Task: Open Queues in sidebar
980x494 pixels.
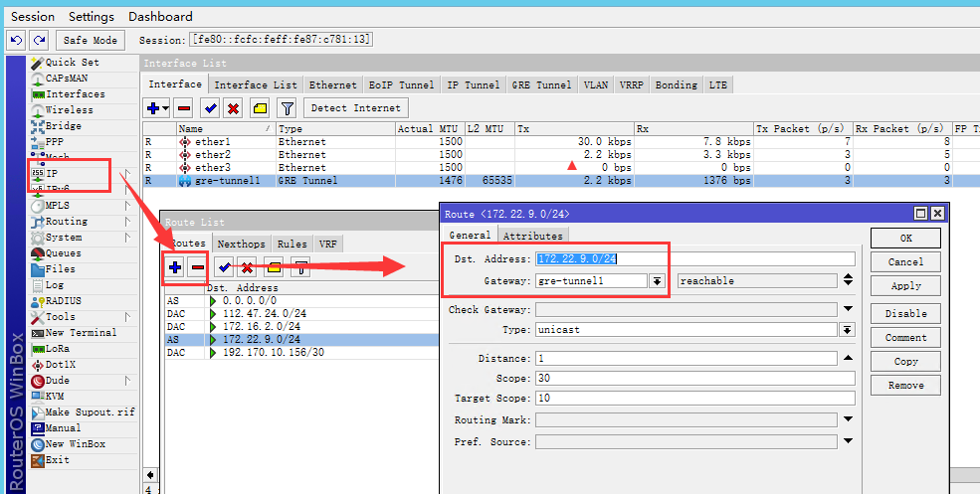Action: [x=57, y=253]
